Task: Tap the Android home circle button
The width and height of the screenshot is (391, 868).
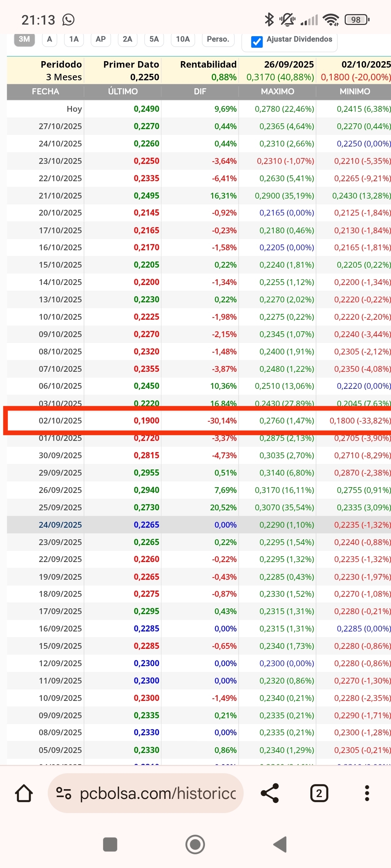Action: click(x=195, y=844)
